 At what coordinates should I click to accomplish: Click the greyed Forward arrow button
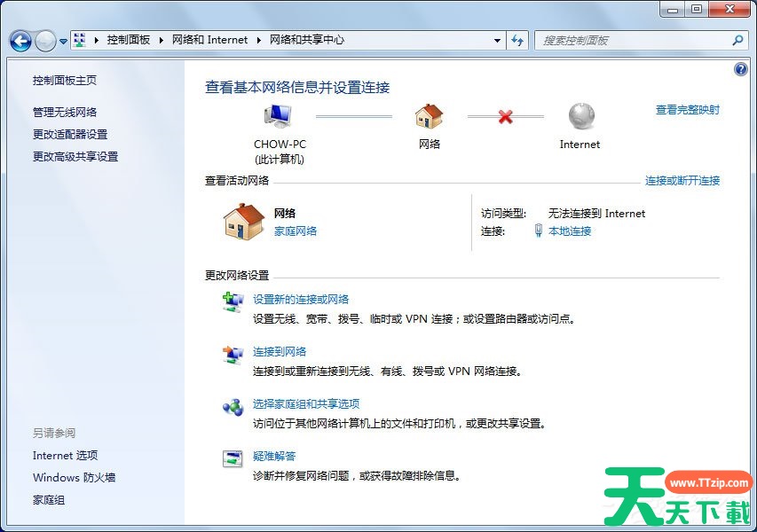click(46, 41)
